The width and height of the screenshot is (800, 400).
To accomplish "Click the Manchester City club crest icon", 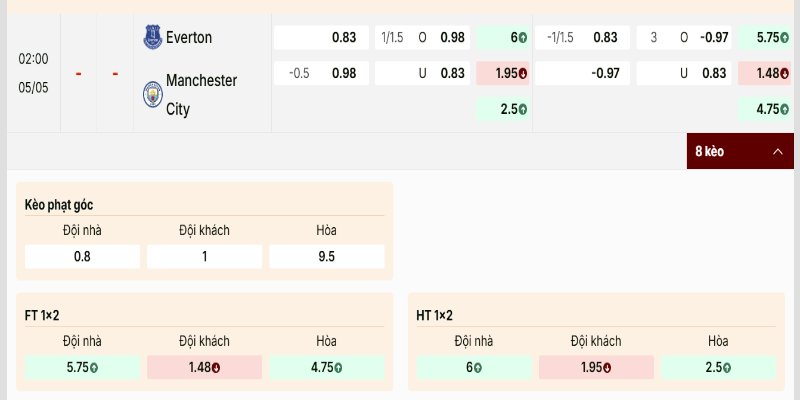I will point(153,94).
